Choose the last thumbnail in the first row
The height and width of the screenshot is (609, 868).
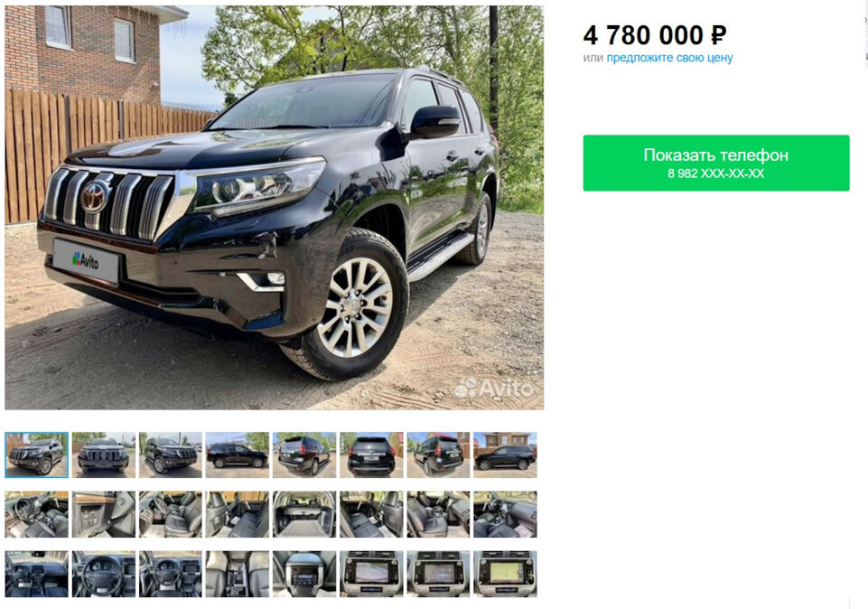pyautogui.click(x=506, y=454)
